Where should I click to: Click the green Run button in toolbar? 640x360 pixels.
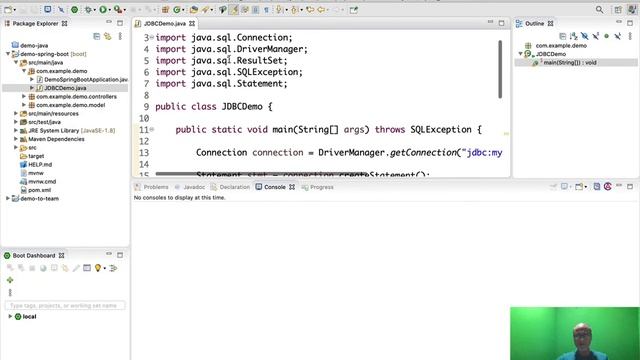pos(103,9)
